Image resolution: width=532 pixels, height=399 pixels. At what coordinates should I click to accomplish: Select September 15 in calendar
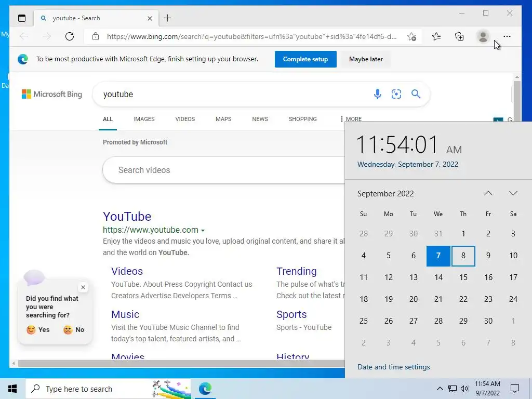[463, 277]
